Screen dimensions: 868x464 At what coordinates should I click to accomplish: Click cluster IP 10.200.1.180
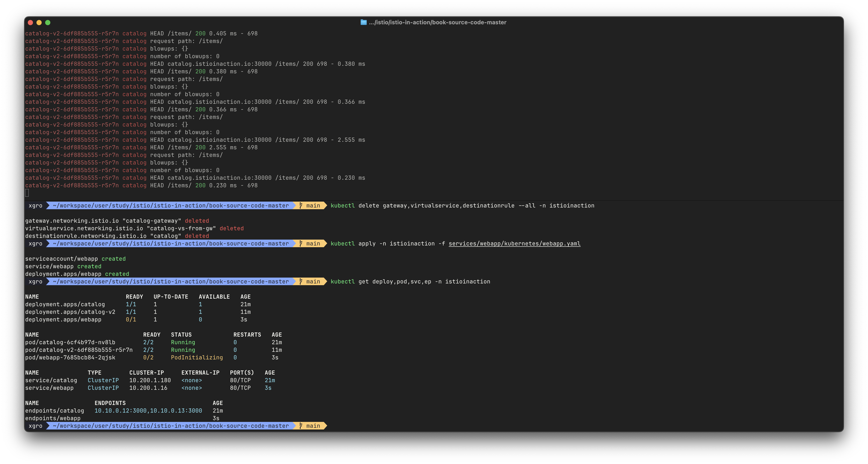point(150,380)
